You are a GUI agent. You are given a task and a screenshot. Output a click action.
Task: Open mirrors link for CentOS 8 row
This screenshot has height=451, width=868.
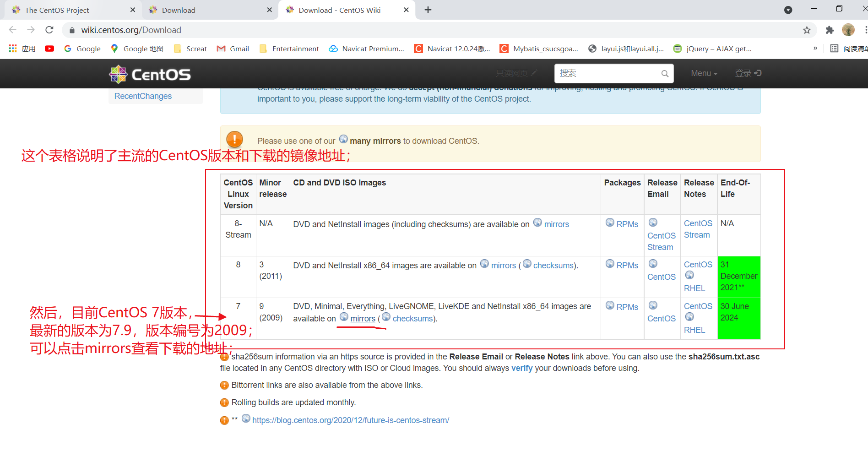[x=503, y=266]
